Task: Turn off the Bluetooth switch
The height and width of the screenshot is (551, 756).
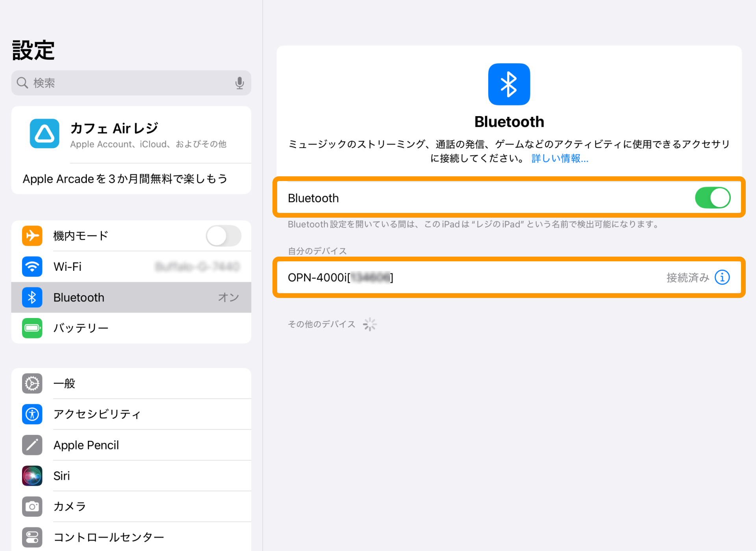Action: 713,198
